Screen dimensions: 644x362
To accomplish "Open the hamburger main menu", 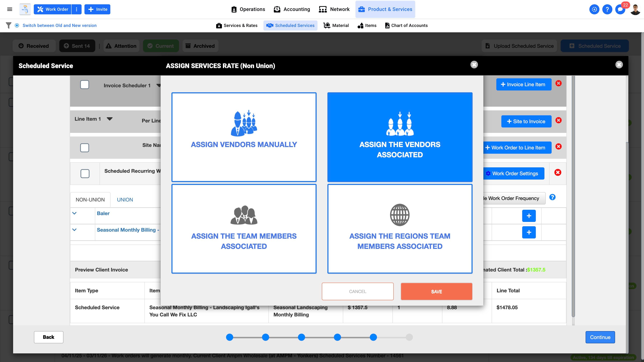I will point(10,9).
